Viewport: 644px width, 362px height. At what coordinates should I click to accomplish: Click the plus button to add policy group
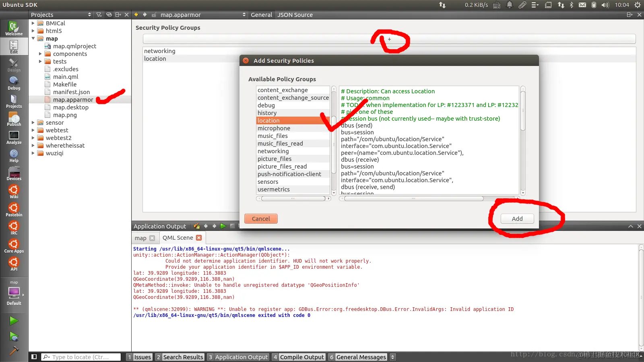click(389, 39)
